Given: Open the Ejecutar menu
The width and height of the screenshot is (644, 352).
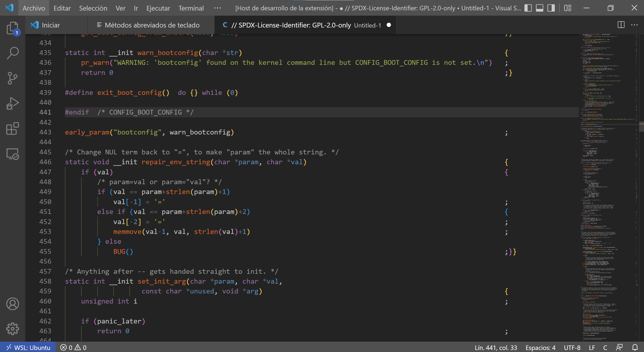Looking at the screenshot, I should click(158, 8).
